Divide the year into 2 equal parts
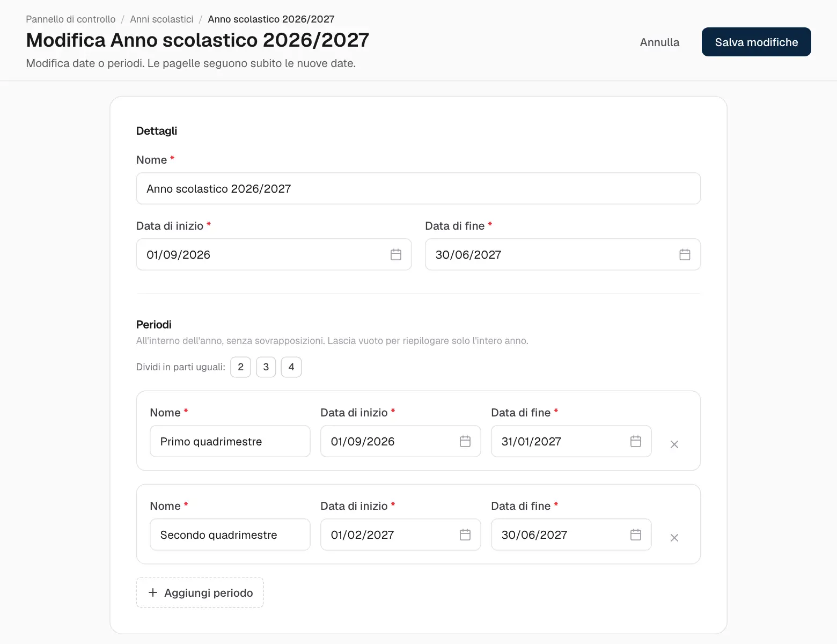Viewport: 837px width, 644px height. click(x=240, y=367)
